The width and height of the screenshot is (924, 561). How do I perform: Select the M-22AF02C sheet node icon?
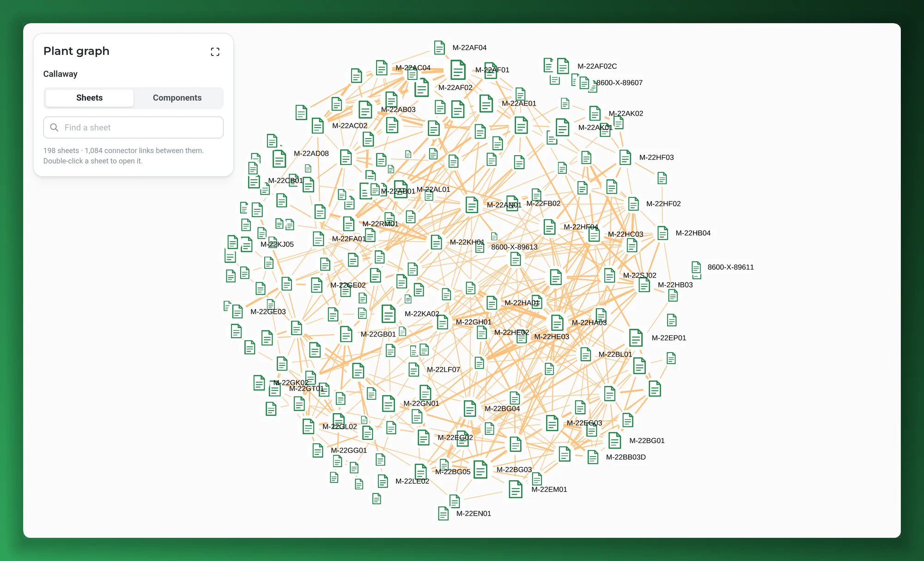click(x=563, y=66)
